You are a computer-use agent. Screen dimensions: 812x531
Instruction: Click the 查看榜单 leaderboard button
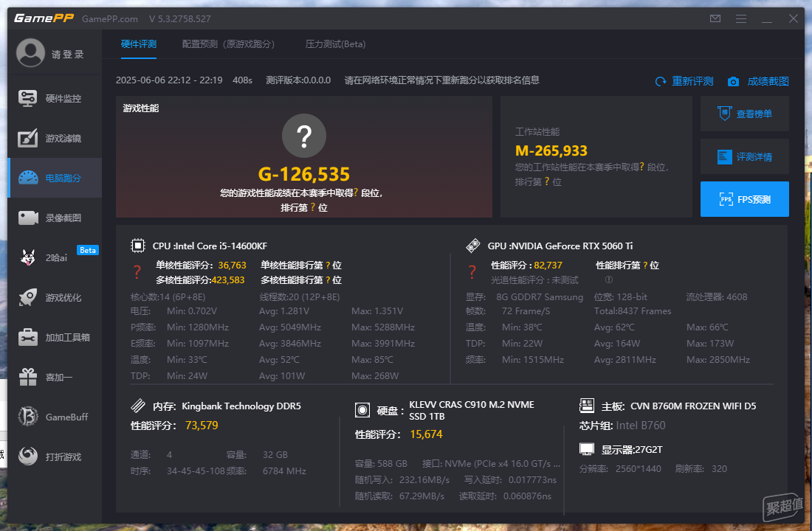click(745, 114)
